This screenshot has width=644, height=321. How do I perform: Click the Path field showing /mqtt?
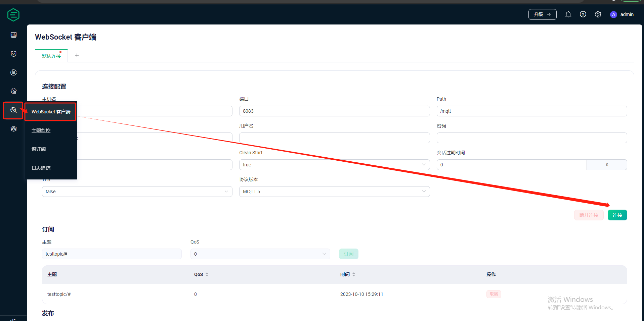click(x=531, y=111)
